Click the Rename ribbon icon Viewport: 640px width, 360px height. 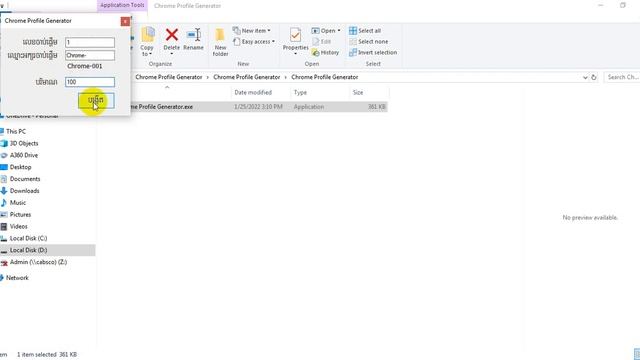tap(193, 39)
